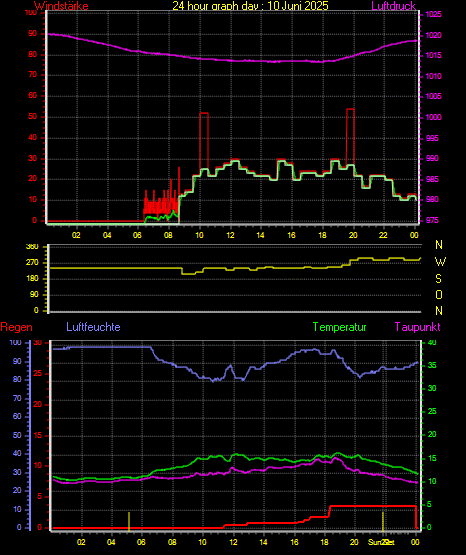
Task: Click the red wind gust peak near 10 o'clock
Action: click(204, 113)
